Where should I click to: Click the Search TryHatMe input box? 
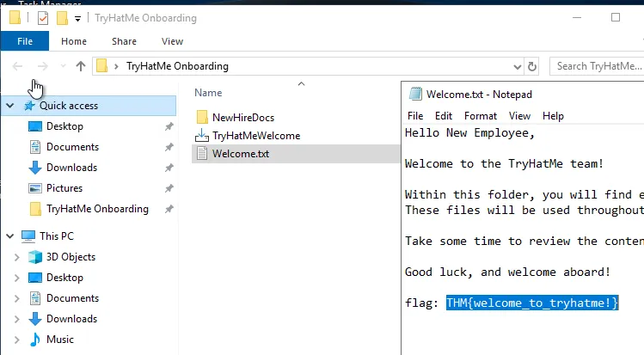coord(598,66)
